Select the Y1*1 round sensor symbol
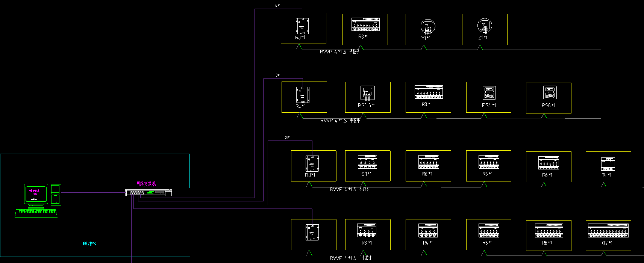The image size is (644, 263). tap(427, 26)
